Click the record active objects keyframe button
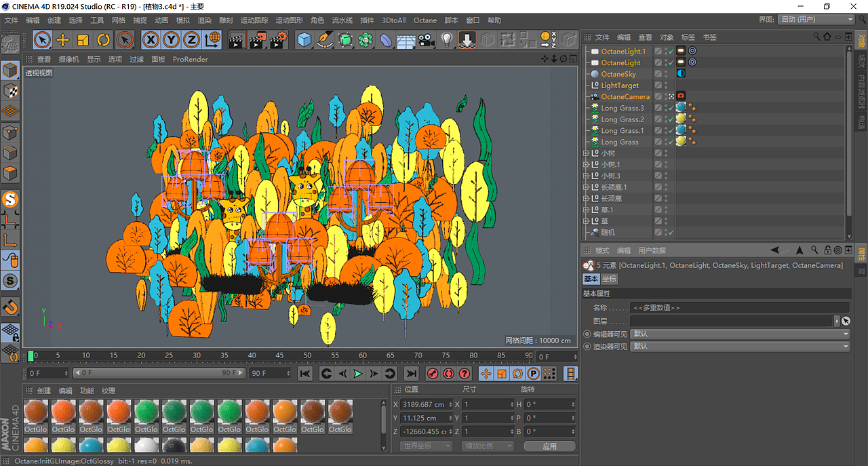Viewport: 868px width, 466px height. [433, 374]
